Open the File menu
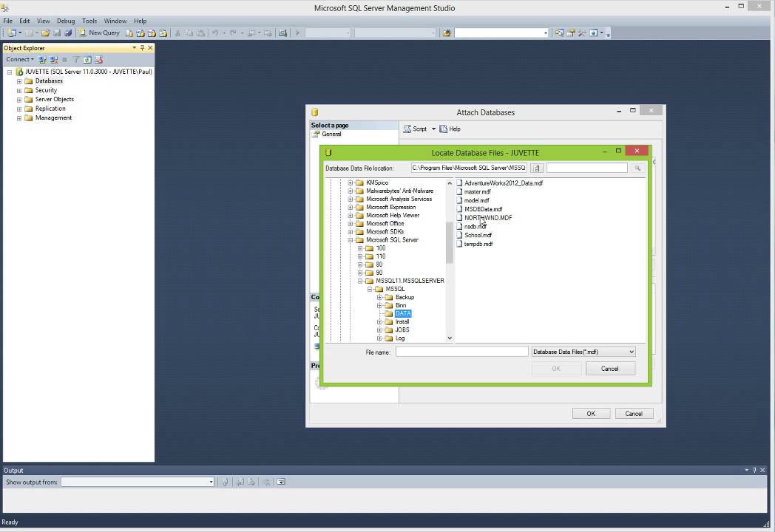The height and width of the screenshot is (532, 775). pos(8,21)
